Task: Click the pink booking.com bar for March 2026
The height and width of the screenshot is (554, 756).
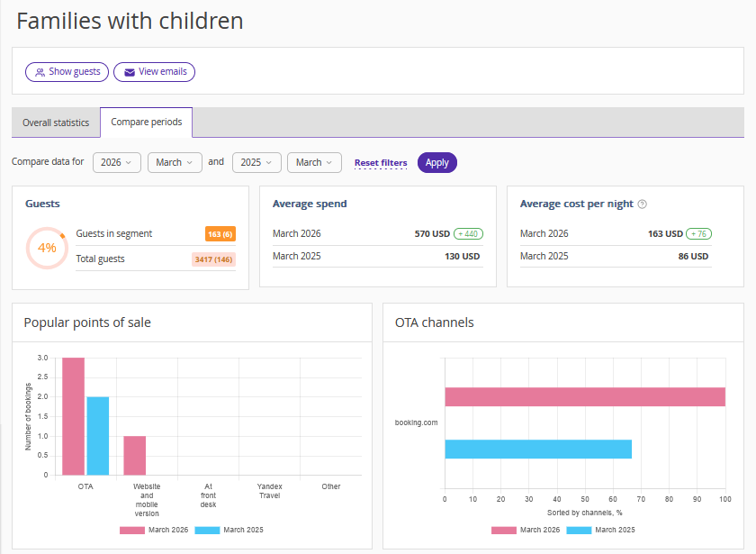Action: tap(584, 397)
